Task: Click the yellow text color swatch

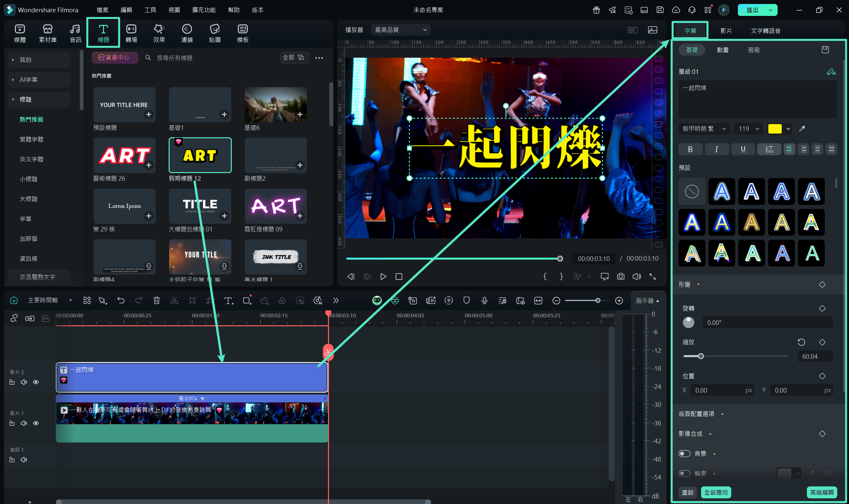Action: click(x=775, y=129)
